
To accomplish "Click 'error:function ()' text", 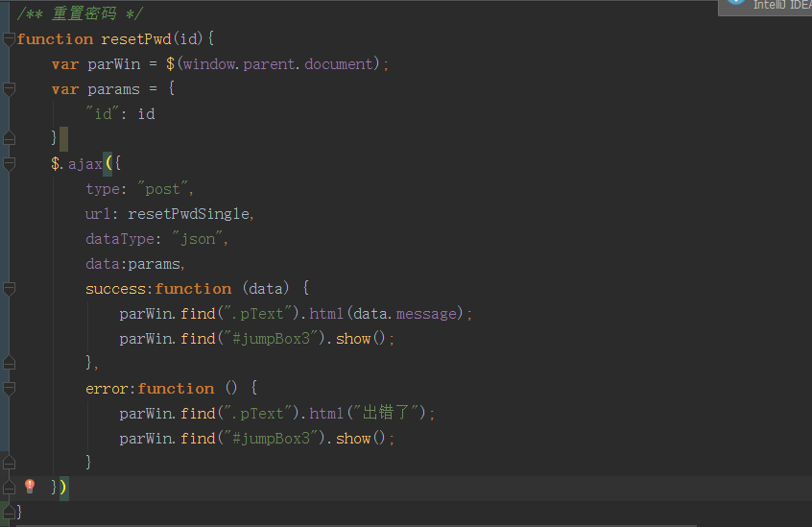I will pyautogui.click(x=161, y=388).
